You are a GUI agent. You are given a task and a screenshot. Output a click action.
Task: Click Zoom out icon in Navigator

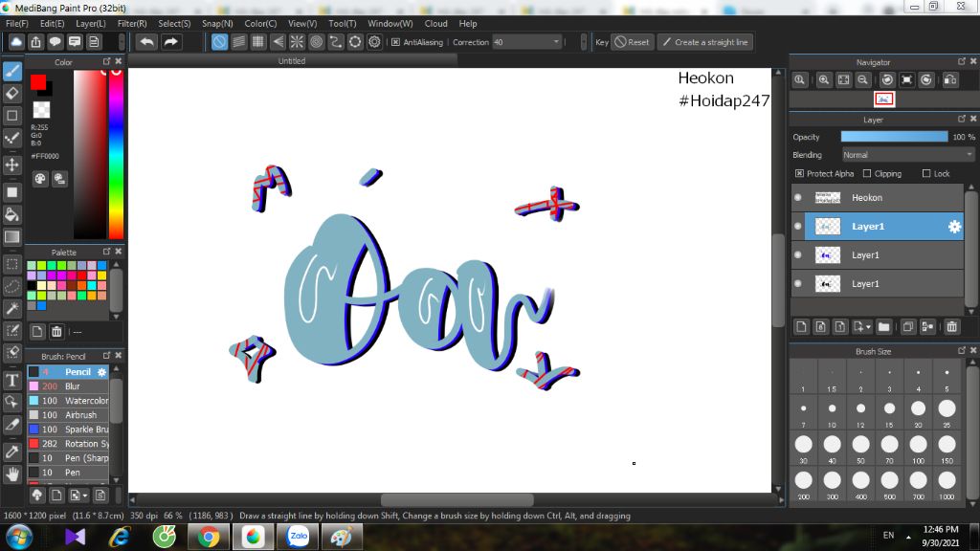click(862, 80)
